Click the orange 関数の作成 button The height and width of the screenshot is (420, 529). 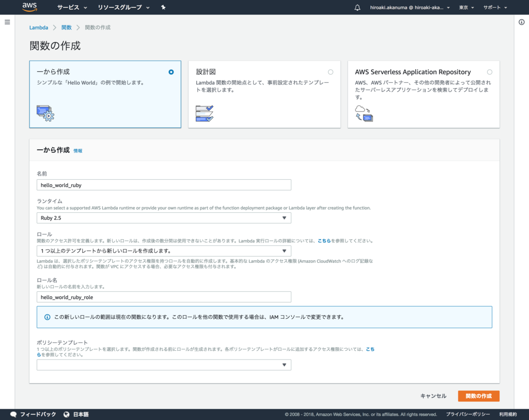(478, 396)
